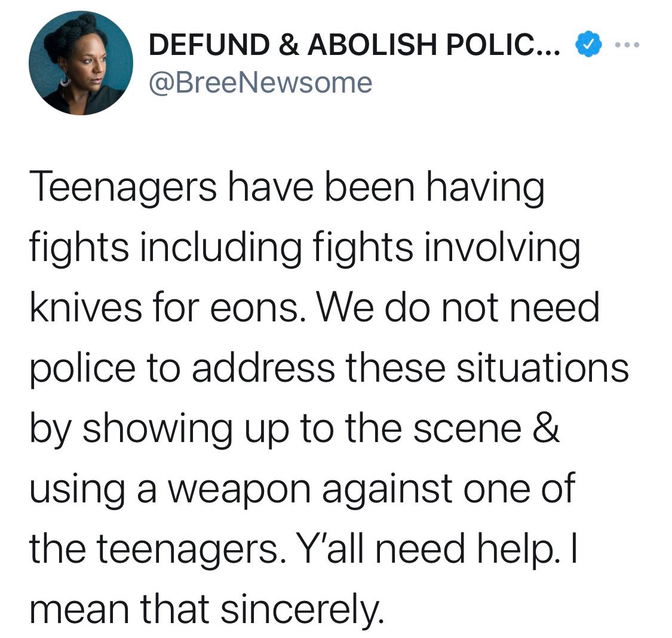The height and width of the screenshot is (638, 672).
Task: Click the ampersand after 'scene'
Action: tap(546, 428)
